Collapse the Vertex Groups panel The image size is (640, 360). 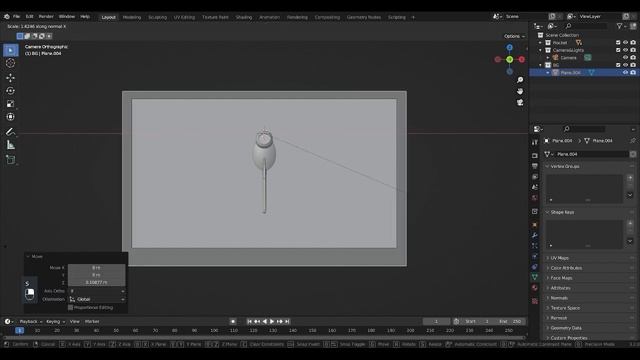click(x=548, y=167)
